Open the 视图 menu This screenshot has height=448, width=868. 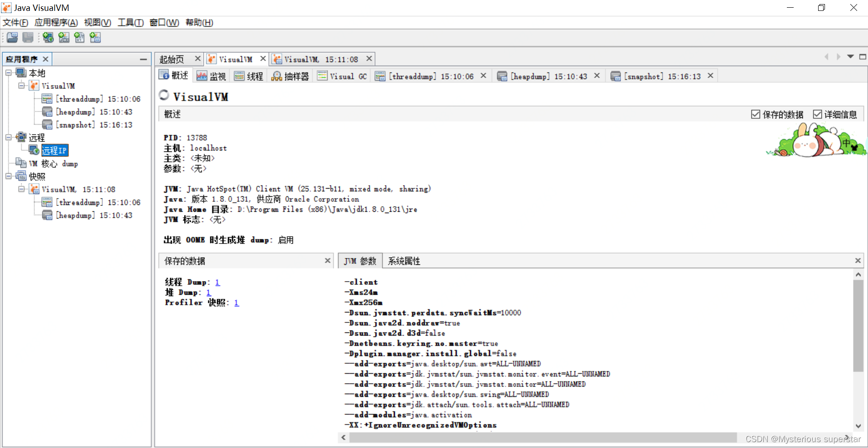point(97,23)
